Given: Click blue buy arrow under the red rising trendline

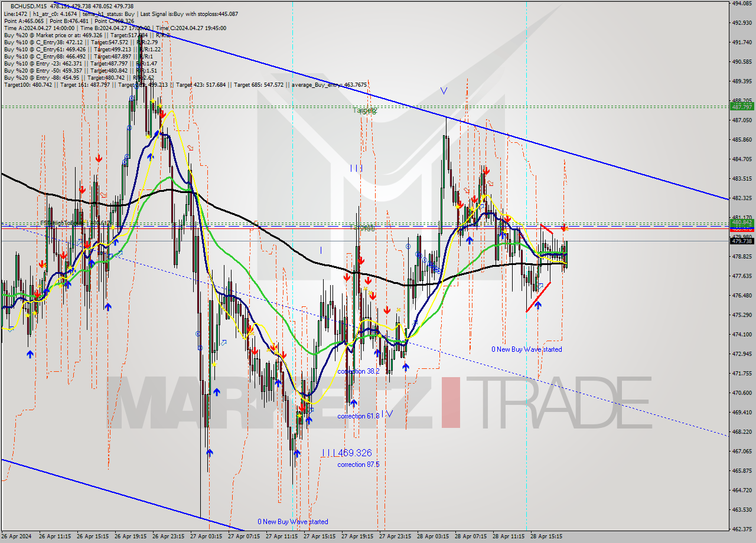Looking at the screenshot, I should tap(537, 305).
